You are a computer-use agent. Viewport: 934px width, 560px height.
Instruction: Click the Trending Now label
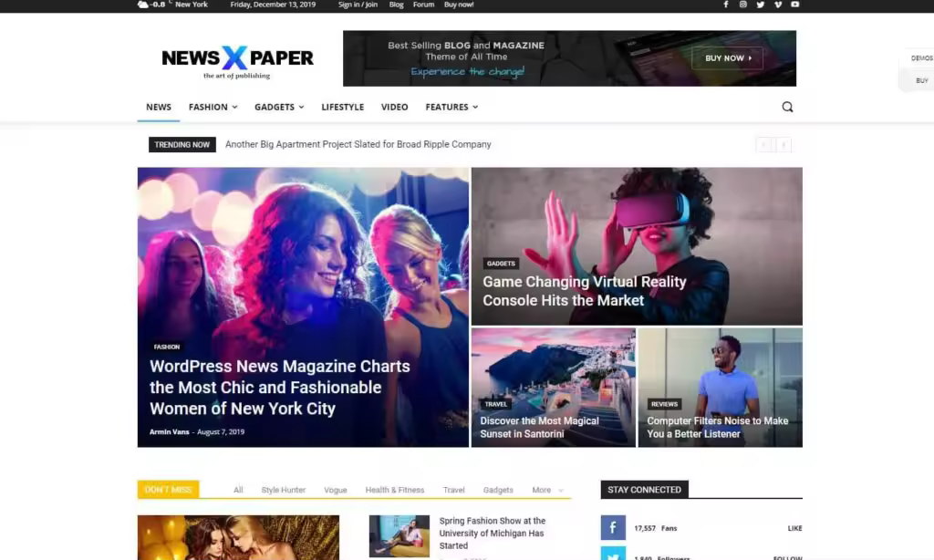[x=182, y=145]
